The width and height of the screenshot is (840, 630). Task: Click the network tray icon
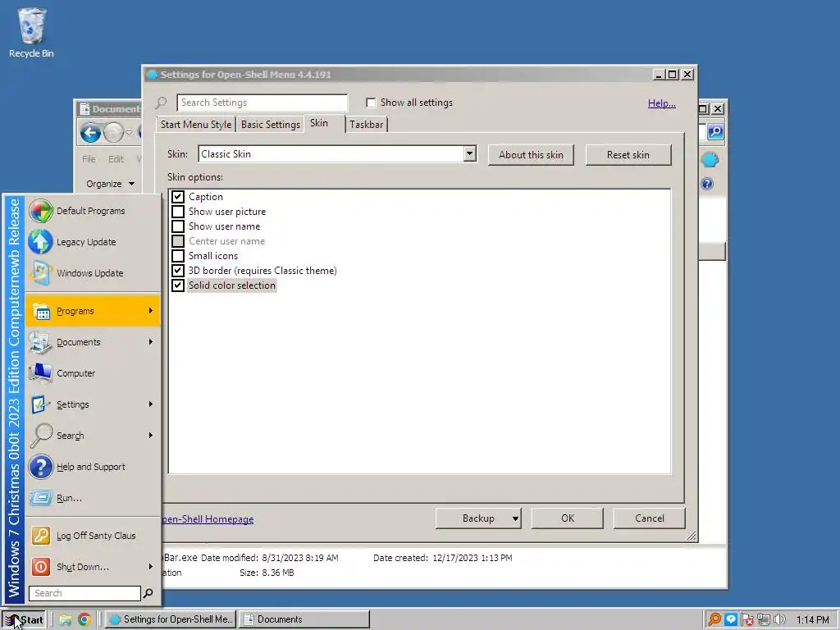(764, 620)
